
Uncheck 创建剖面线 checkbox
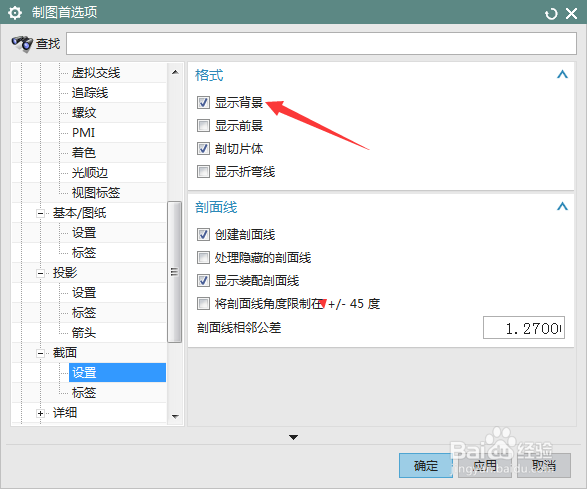coord(203,234)
